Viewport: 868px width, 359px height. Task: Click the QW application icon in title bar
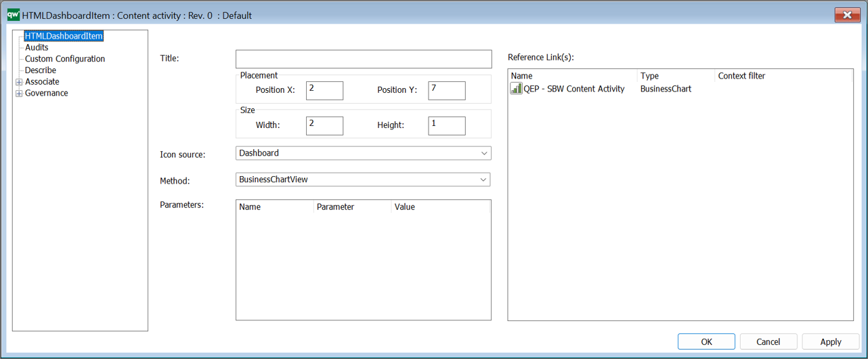coord(13,14)
